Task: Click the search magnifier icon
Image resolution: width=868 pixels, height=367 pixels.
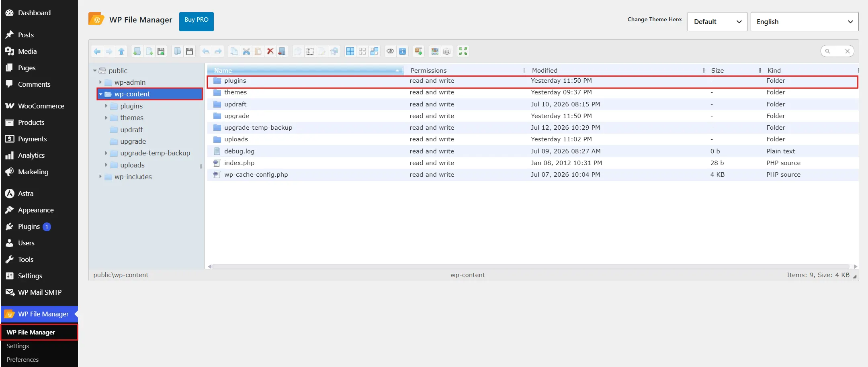Action: [x=827, y=51]
